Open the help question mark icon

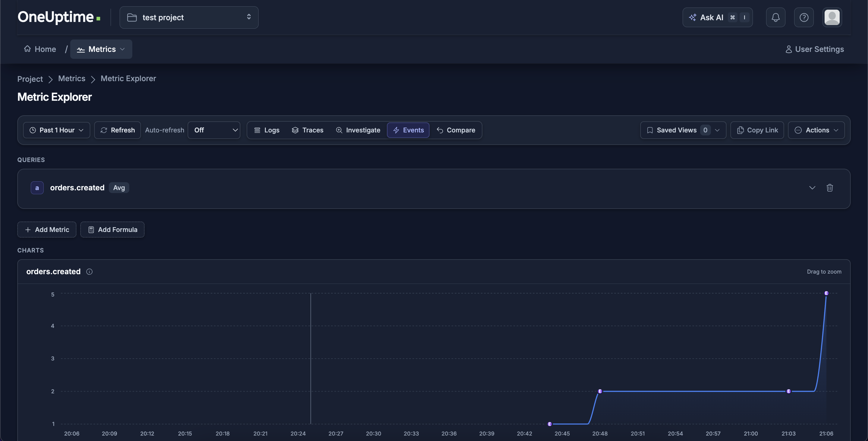click(804, 17)
